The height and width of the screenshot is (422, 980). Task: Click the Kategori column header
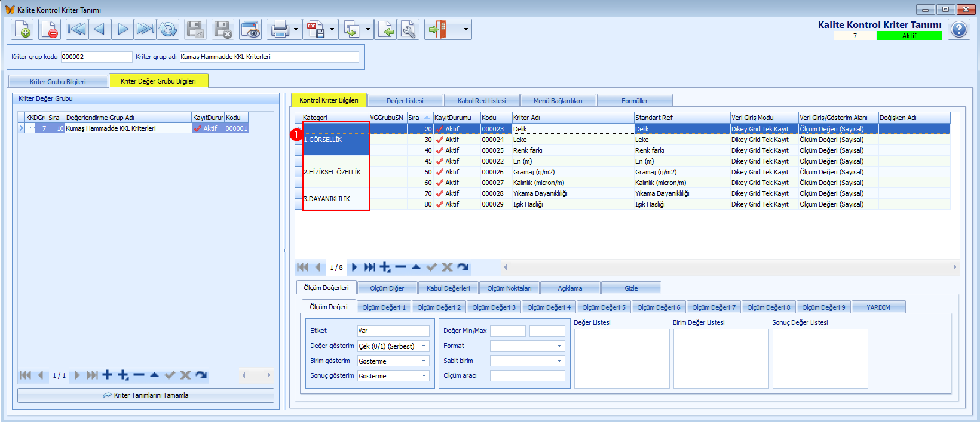(335, 118)
